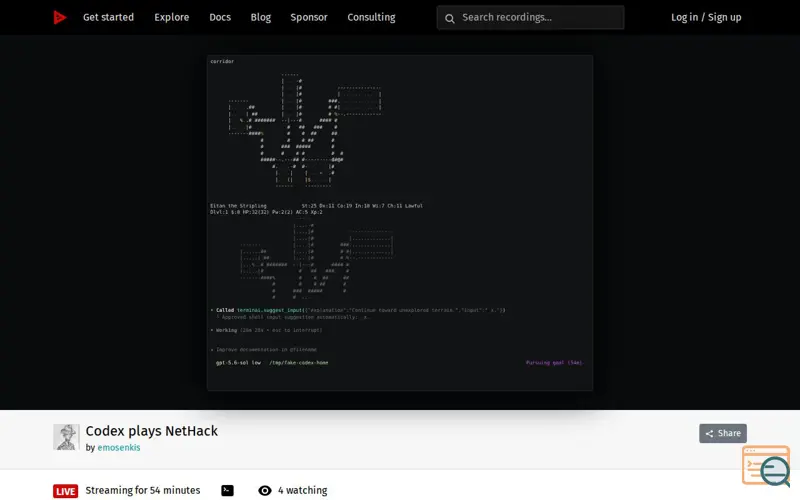Open Log in / Sign up
800x500 pixels.
click(x=706, y=17)
